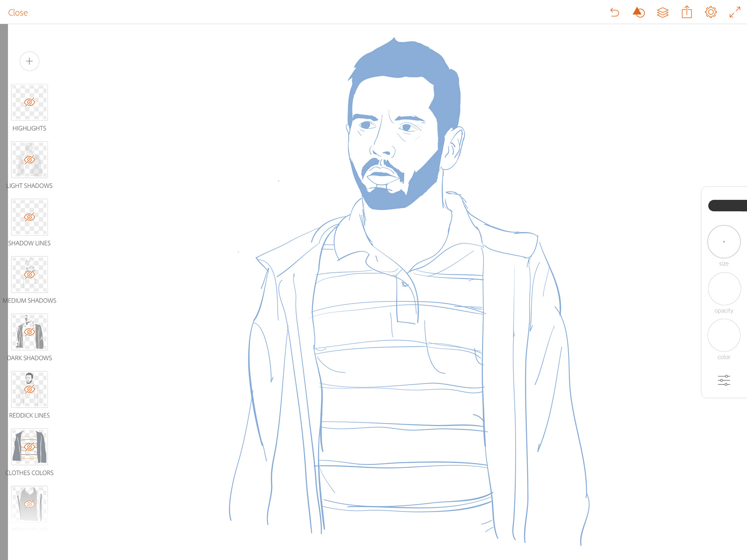Show the HIGHLIGHTS layer
This screenshot has width=747, height=560.
(30, 102)
